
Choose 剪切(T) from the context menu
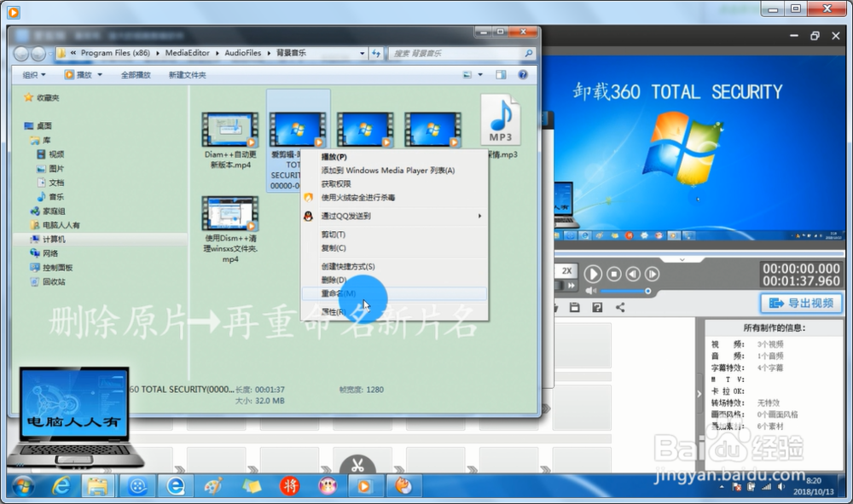coord(394,235)
